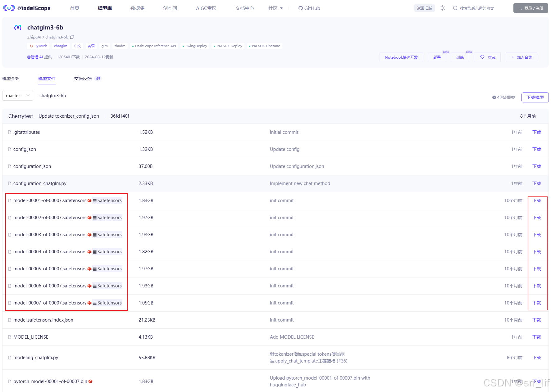
Task: Click the ModelScope logo
Action: pos(27,8)
